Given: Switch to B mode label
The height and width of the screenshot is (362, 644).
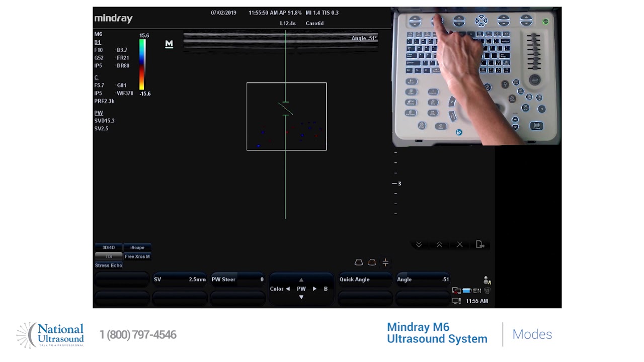Looking at the screenshot, I should click(326, 289).
